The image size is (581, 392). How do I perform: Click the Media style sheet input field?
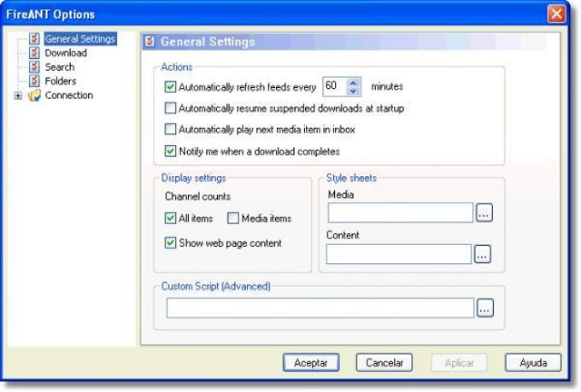click(400, 213)
